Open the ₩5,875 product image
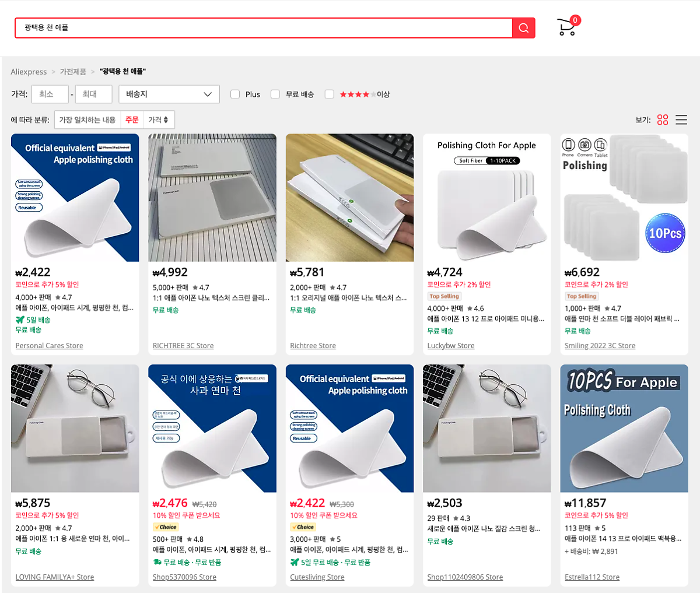The width and height of the screenshot is (700, 593). coord(75,429)
